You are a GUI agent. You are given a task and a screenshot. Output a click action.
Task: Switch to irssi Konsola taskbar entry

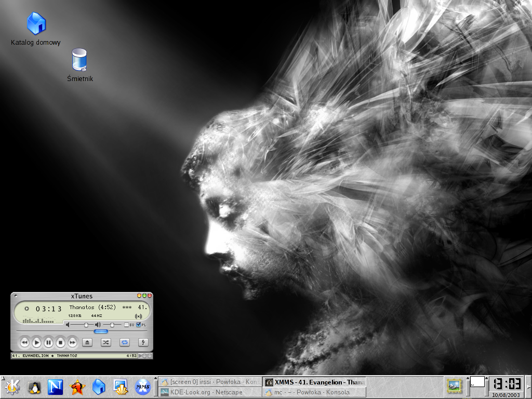210,382
